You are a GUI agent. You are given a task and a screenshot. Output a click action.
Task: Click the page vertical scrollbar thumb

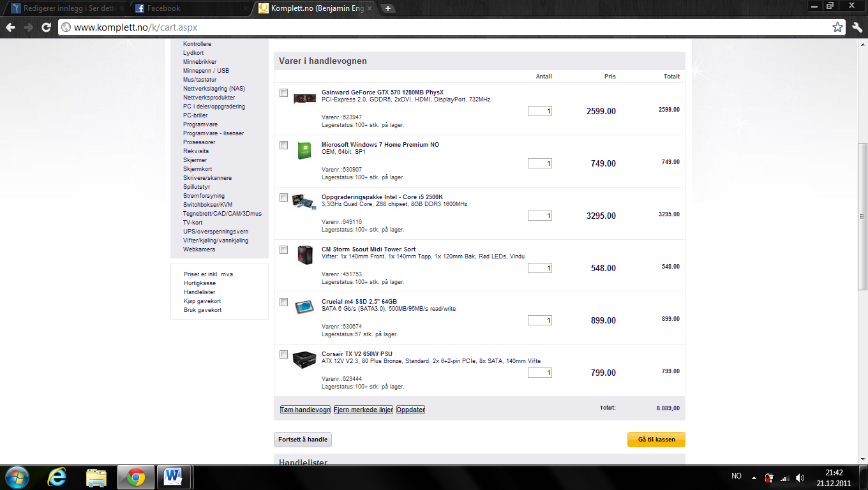(x=862, y=216)
